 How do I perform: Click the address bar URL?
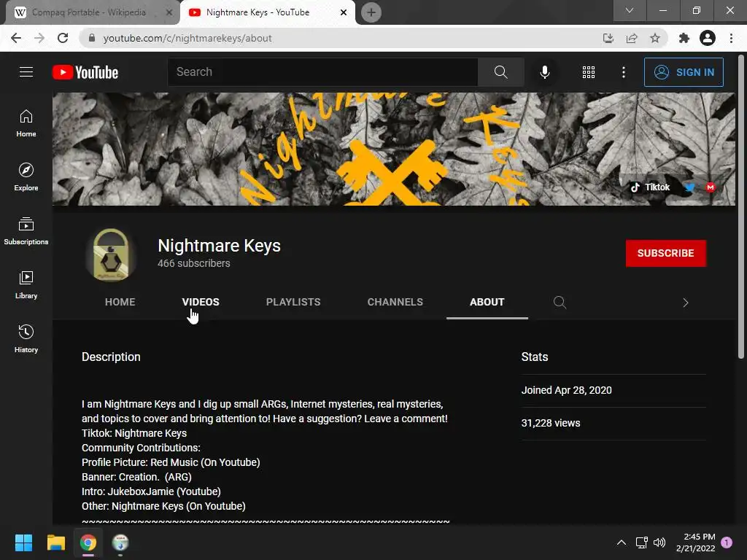click(187, 38)
